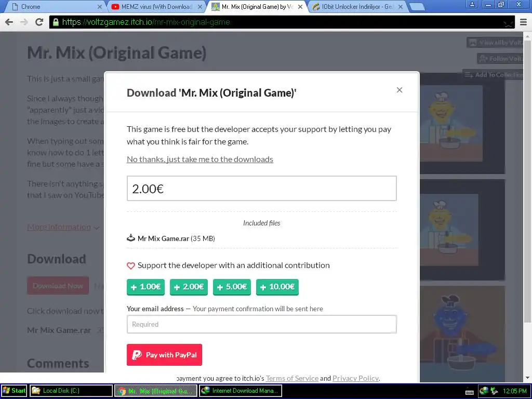Screen dimensions: 532x399
Task: Click the page scrollbar up arrow
Action: pyautogui.click(x=528, y=36)
